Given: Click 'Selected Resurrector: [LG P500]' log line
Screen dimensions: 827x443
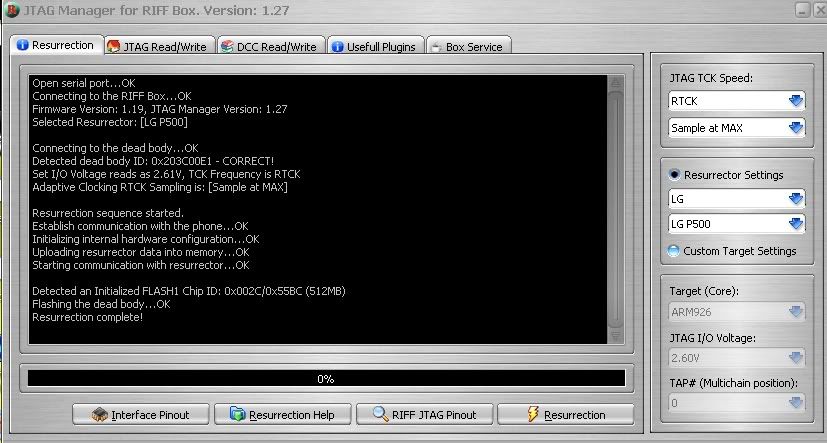Looking at the screenshot, I should [x=110, y=122].
